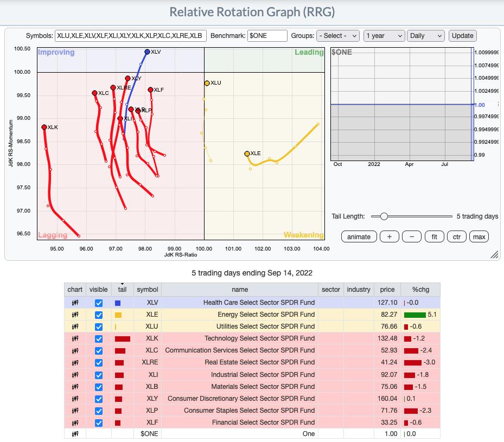This screenshot has height=442, width=504.
Task: Toggle visible checkbox for XLC
Action: tap(99, 351)
